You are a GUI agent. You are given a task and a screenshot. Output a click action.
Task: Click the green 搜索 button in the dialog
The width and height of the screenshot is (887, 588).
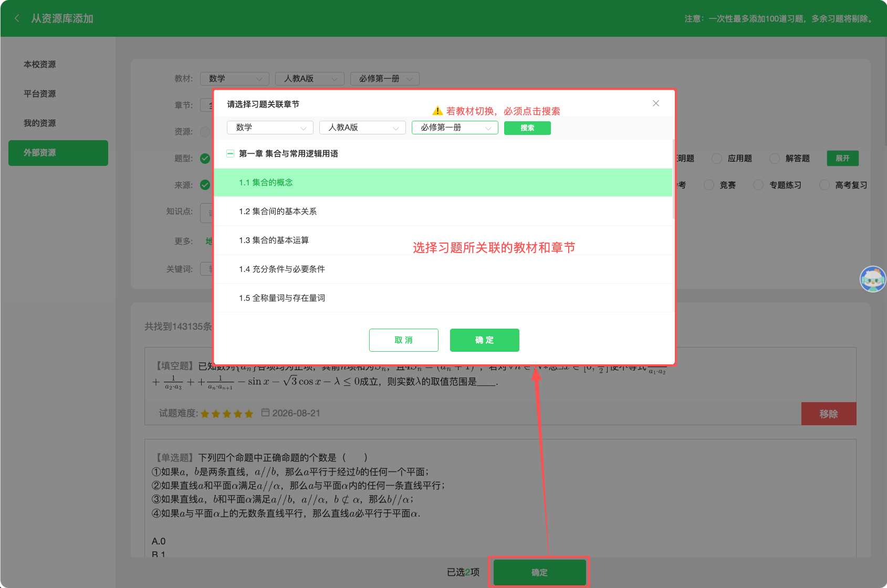coord(527,128)
